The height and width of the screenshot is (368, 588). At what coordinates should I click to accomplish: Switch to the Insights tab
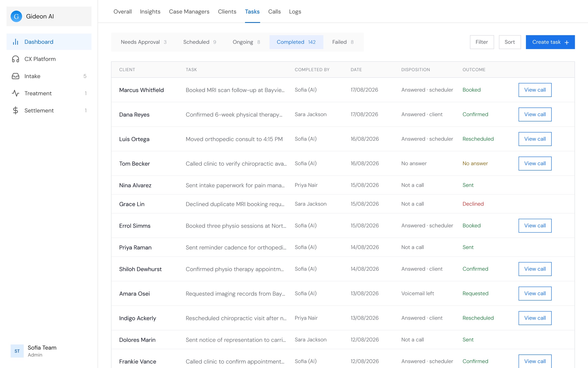pos(150,12)
